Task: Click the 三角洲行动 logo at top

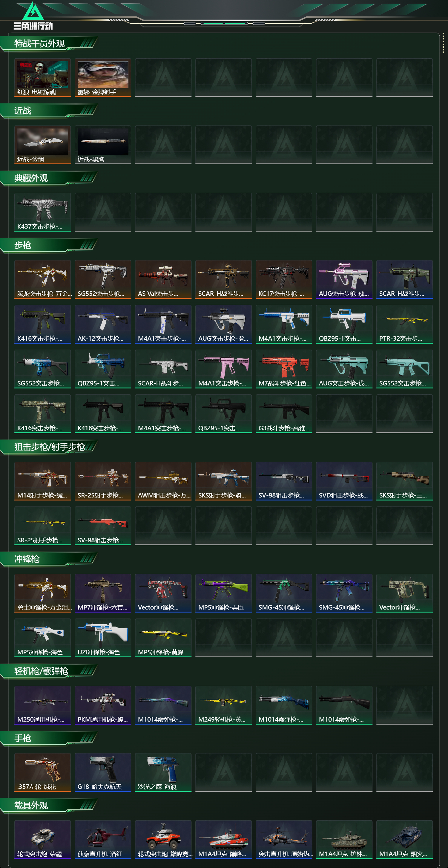Action: (x=33, y=16)
